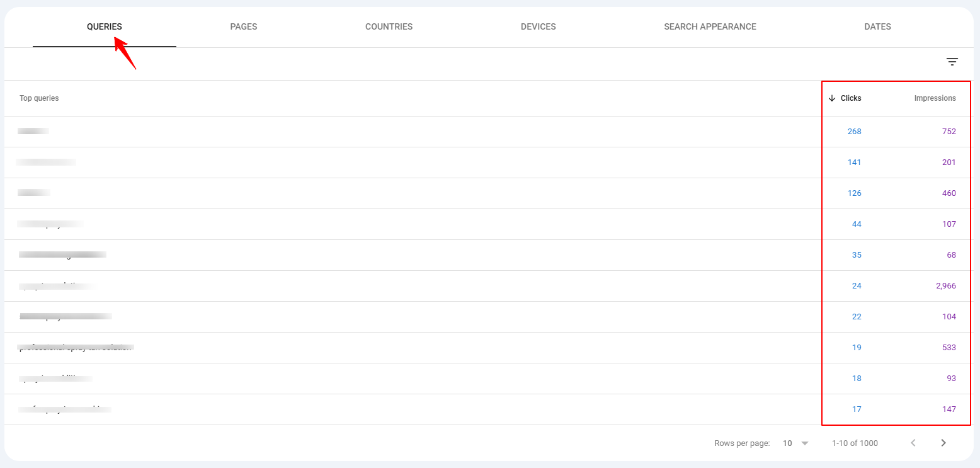Image resolution: width=980 pixels, height=468 pixels.
Task: Go to the next page of results
Action: (943, 443)
